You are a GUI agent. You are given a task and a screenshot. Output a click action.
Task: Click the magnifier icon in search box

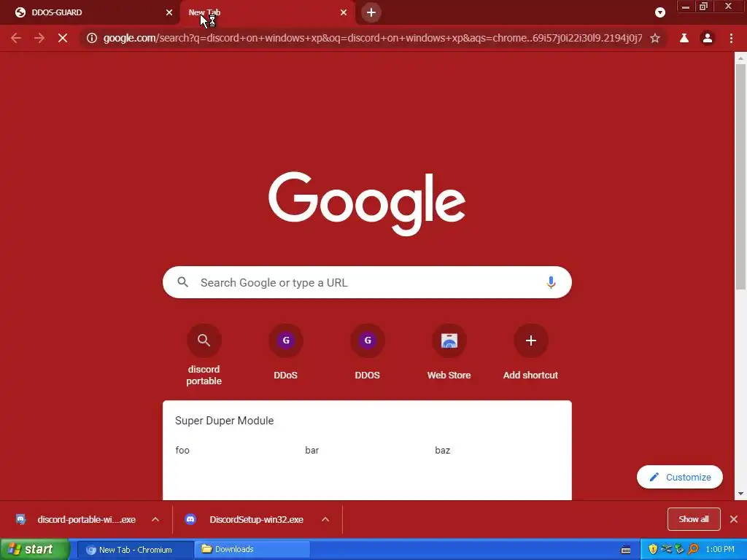point(182,282)
